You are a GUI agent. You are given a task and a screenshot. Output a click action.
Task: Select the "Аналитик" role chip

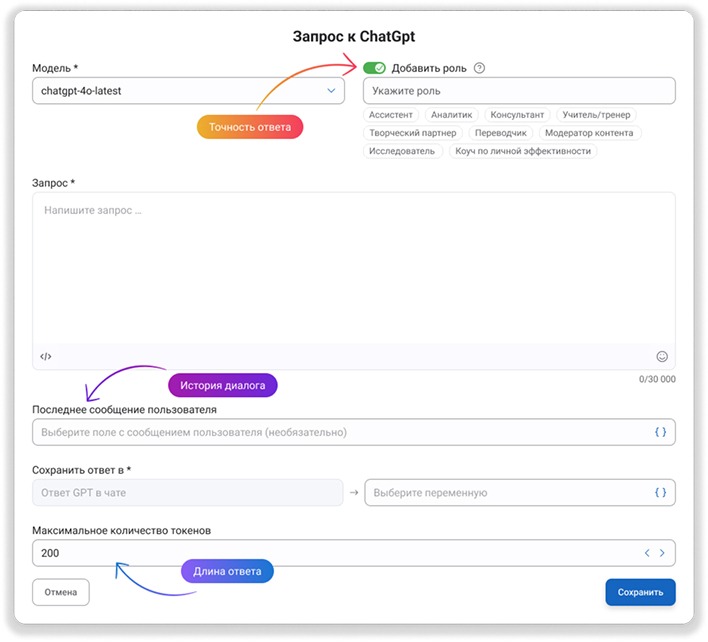point(451,115)
